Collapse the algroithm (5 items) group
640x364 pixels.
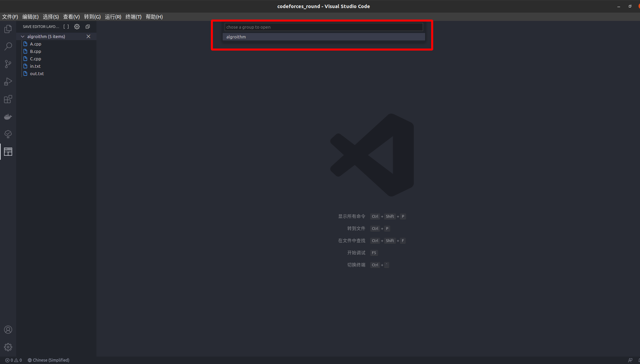coord(23,36)
